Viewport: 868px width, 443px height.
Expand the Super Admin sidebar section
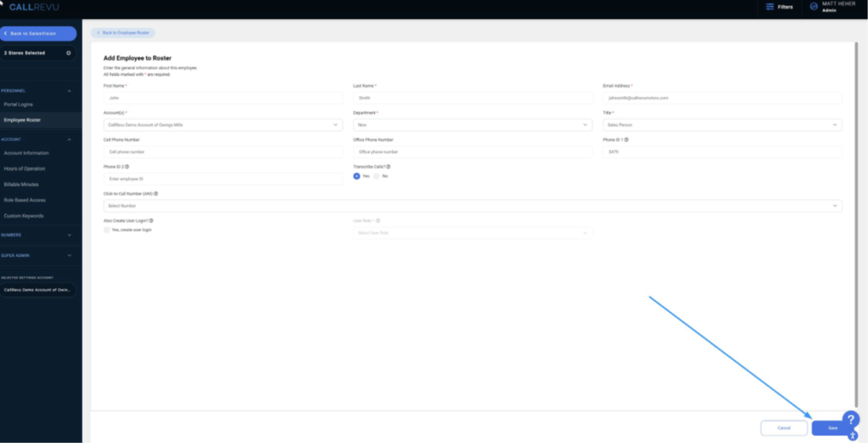point(69,256)
